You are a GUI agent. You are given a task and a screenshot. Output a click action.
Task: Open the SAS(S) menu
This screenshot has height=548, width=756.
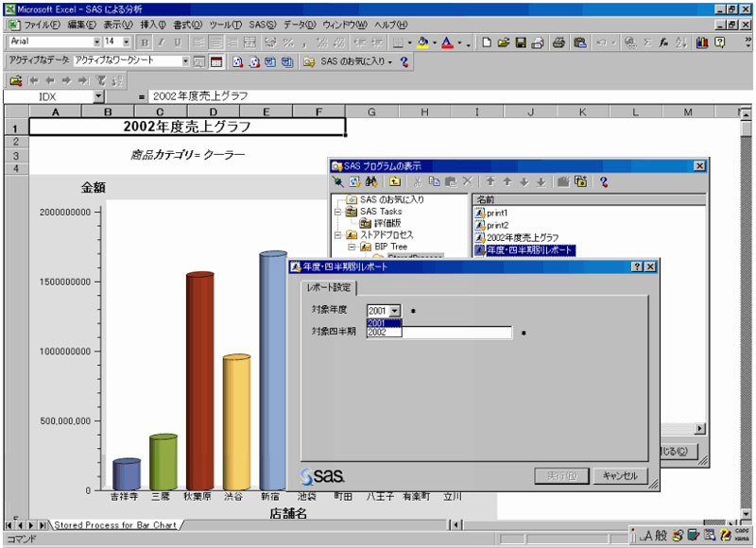263,25
